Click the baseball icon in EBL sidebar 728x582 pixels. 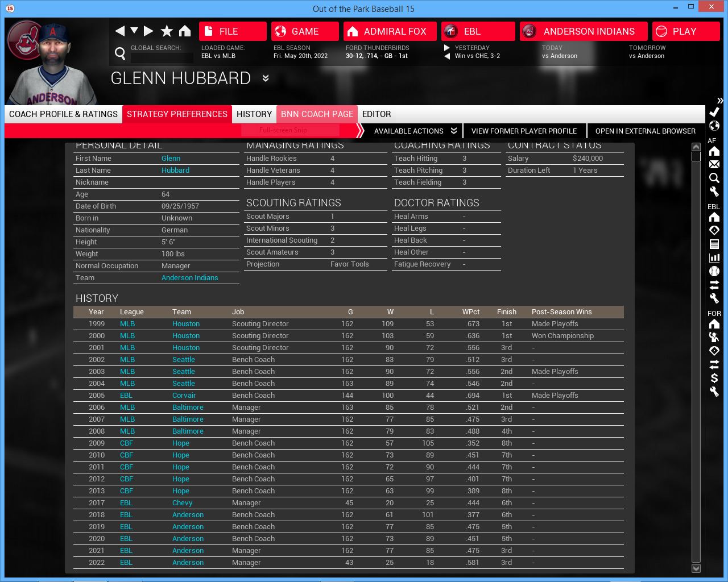[x=714, y=271]
